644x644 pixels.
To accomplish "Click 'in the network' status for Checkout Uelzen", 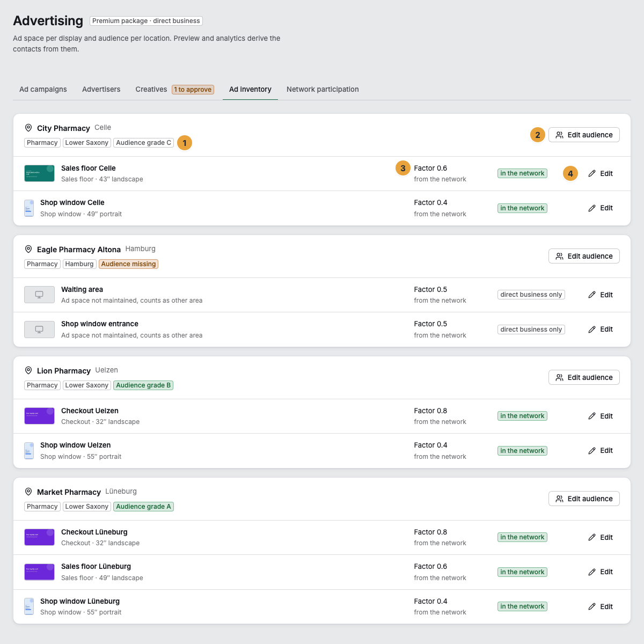I will (522, 416).
